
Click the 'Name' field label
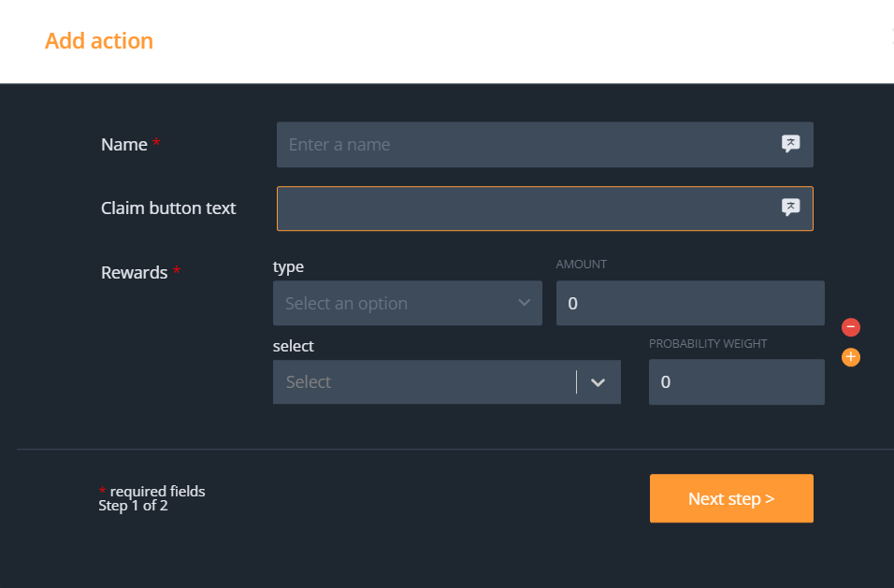(124, 145)
